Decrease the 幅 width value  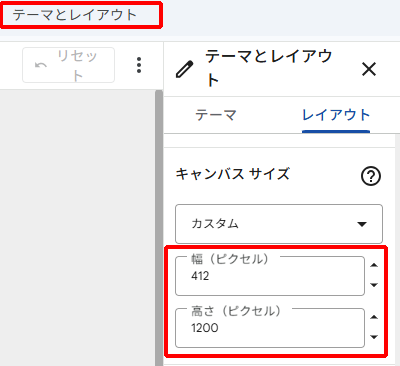[x=374, y=285]
